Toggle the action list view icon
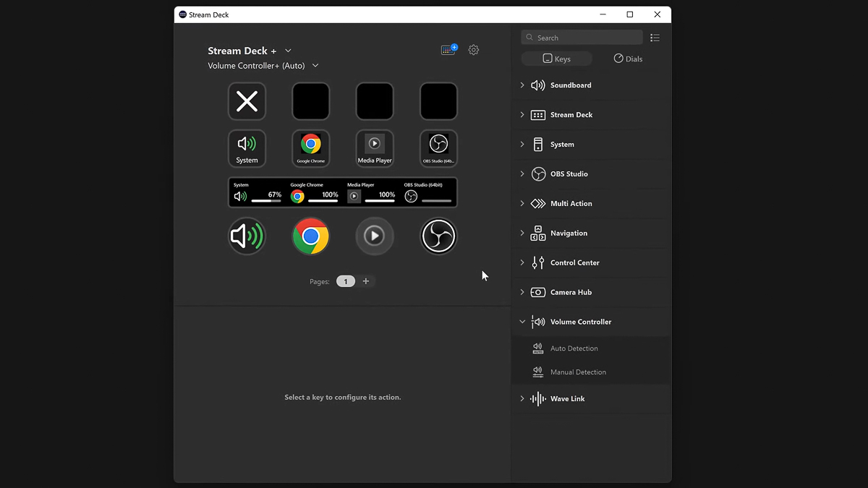 pos(655,38)
